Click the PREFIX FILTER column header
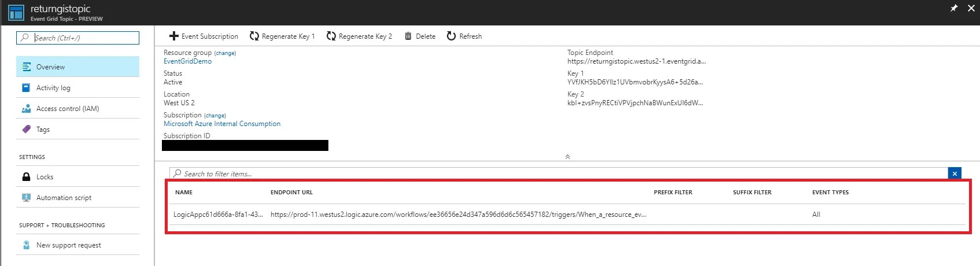The image size is (980, 266). pos(673,193)
